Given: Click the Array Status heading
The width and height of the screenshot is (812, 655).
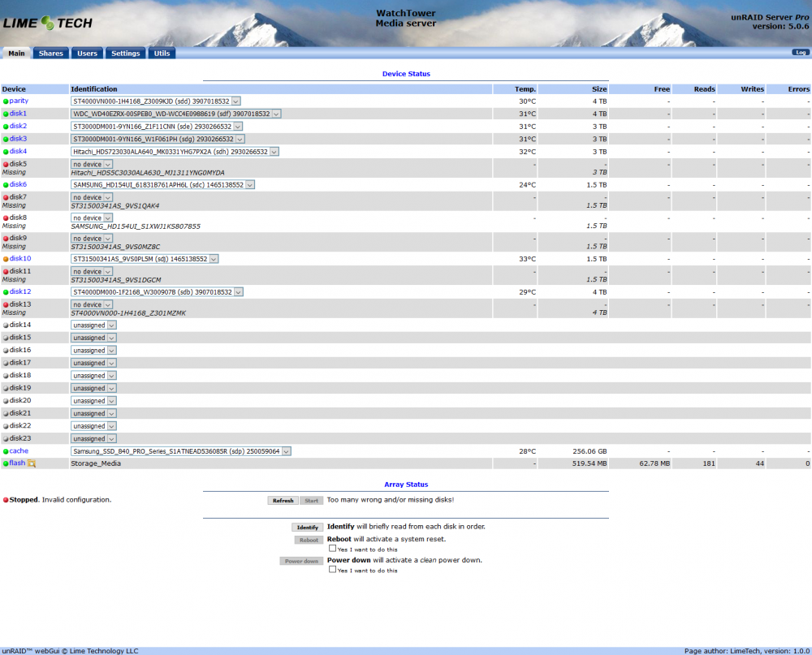Looking at the screenshot, I should pos(406,485).
